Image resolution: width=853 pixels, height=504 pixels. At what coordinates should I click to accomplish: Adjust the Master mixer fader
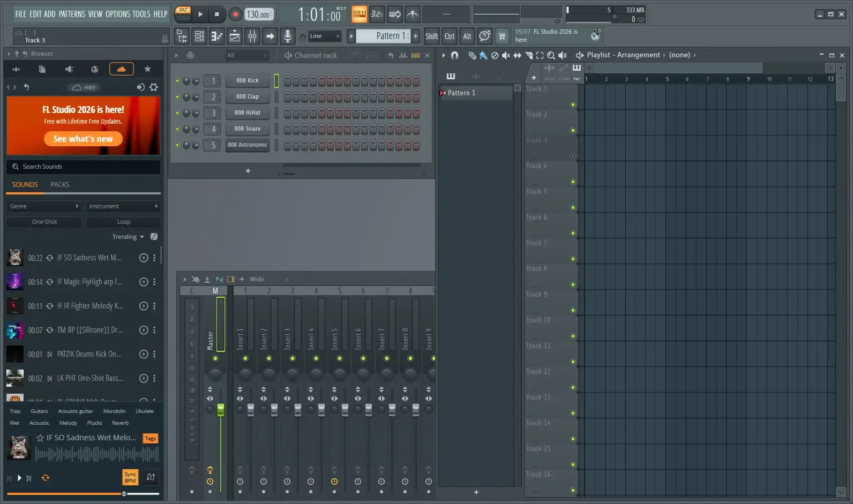pyautogui.click(x=221, y=410)
